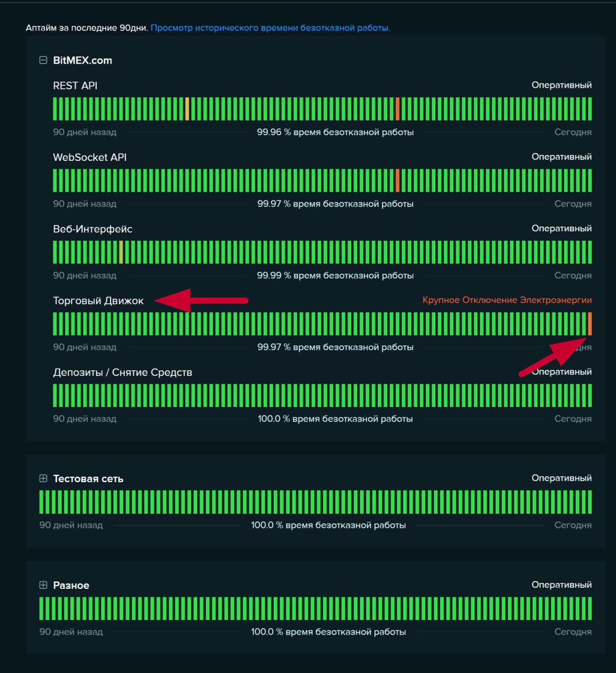
Task: Click 99.96 % uptime text under REST API
Action: 335,132
